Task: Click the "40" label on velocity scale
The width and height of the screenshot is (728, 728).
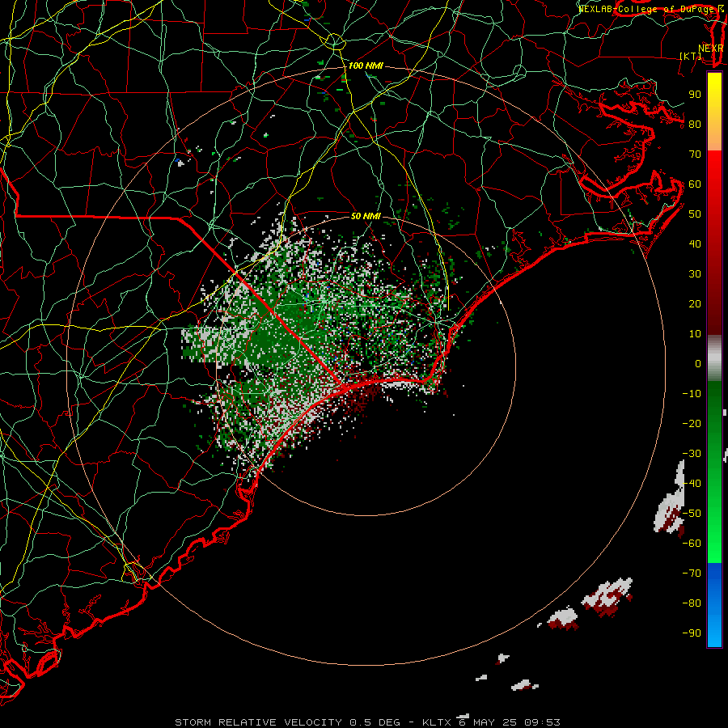Action: [695, 244]
